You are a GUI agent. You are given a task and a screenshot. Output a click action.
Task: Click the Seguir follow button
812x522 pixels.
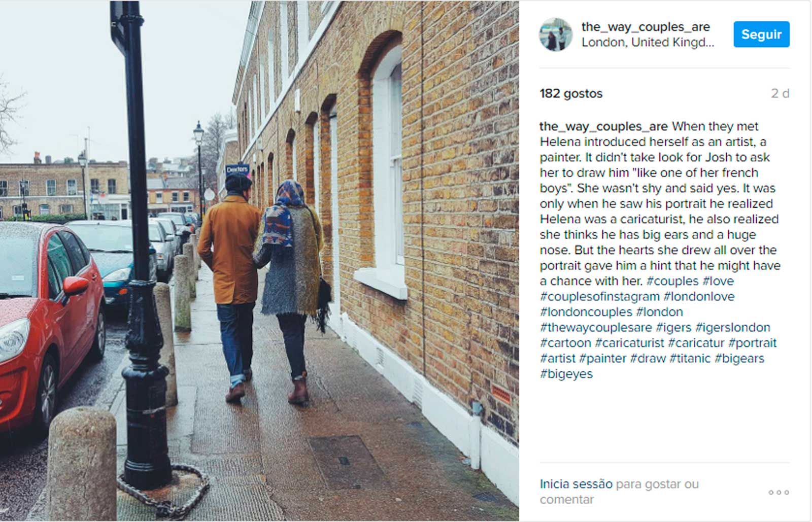tap(761, 34)
